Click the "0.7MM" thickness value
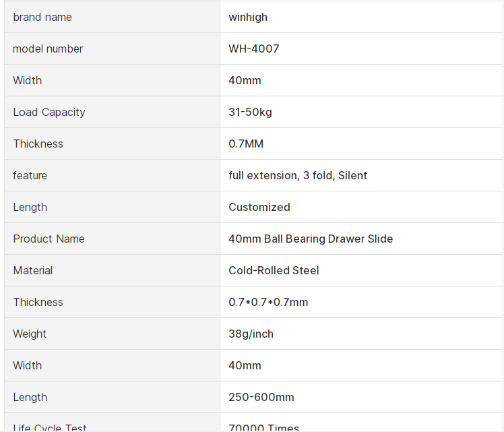The width and height of the screenshot is (504, 432). click(x=246, y=144)
